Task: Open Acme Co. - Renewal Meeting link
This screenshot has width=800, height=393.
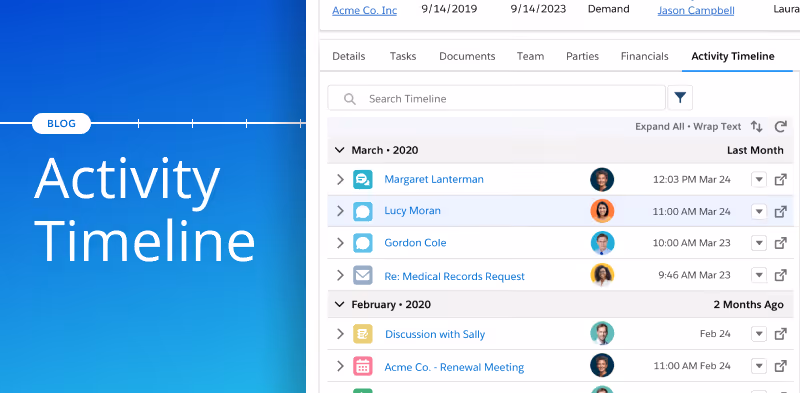Action: (454, 367)
